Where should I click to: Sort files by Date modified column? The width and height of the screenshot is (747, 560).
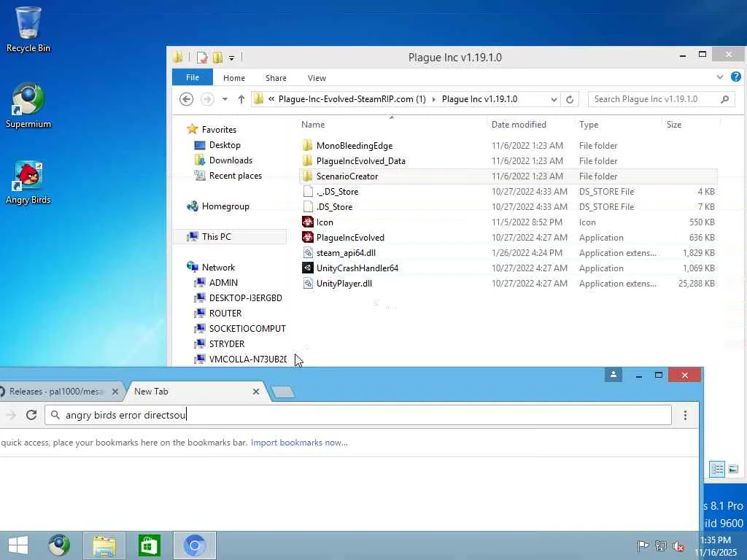(519, 125)
